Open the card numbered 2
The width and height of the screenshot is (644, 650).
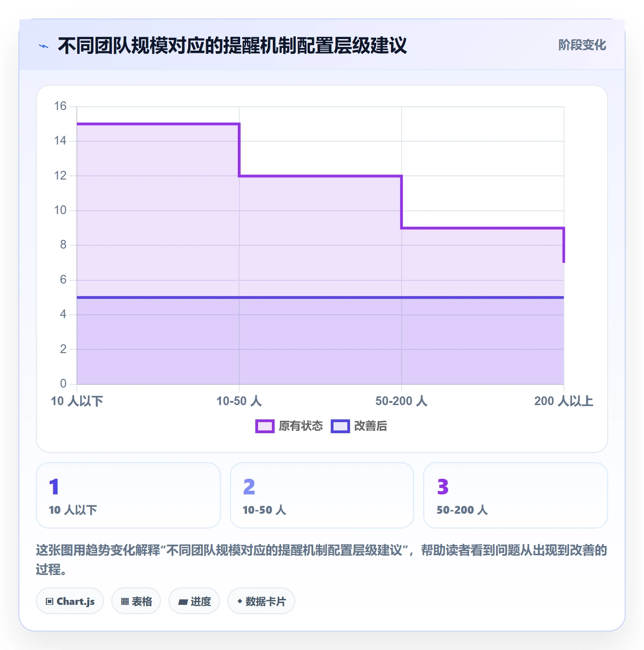322,495
